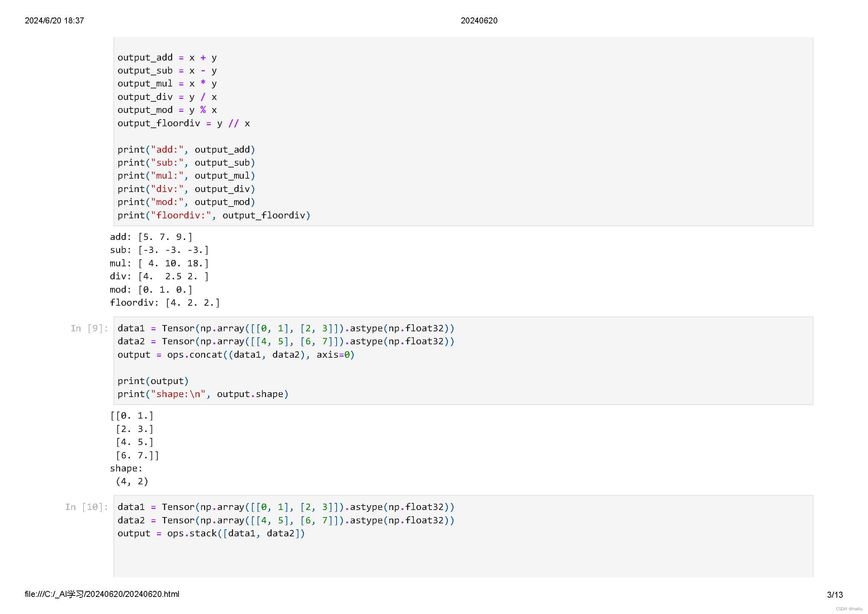This screenshot has height=614, width=868.
Task: Click page number 3/13
Action: click(x=835, y=595)
